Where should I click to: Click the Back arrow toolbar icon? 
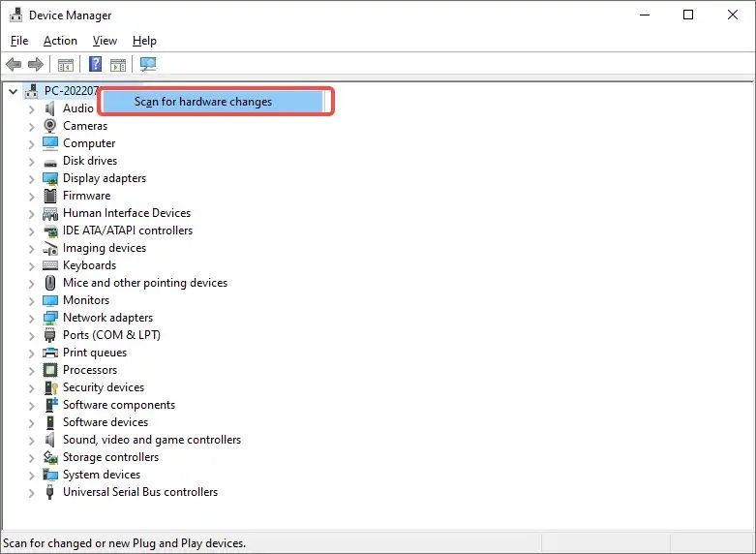pos(14,65)
